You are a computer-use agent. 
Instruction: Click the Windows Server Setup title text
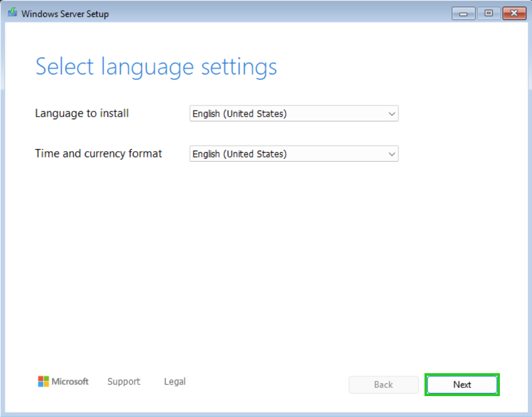point(64,14)
